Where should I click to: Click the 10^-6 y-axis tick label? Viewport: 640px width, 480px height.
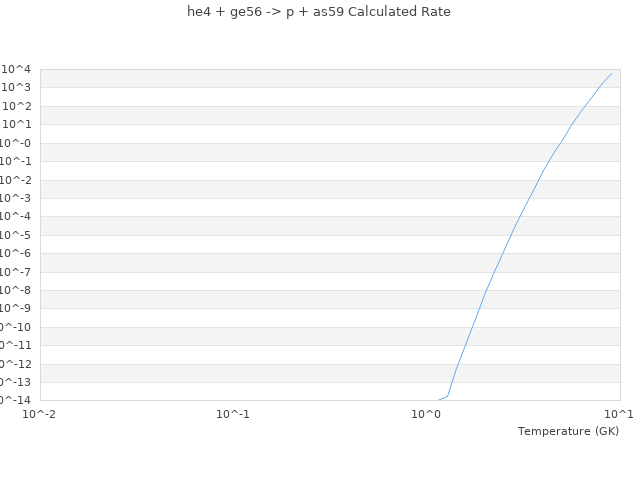click(x=17, y=253)
